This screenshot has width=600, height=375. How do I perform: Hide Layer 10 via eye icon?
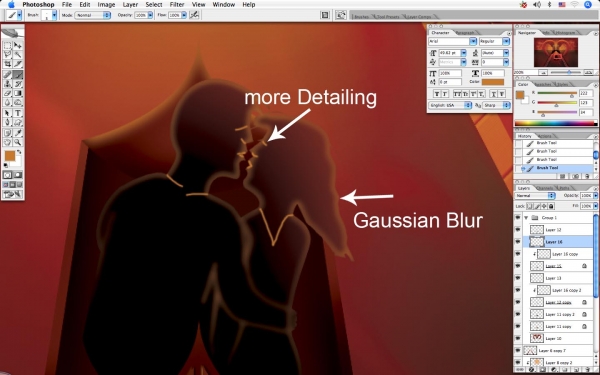(518, 338)
